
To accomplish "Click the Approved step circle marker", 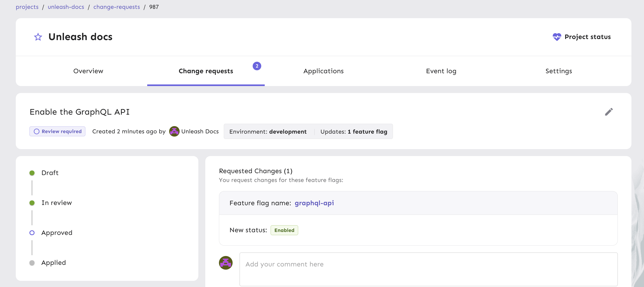I will (x=32, y=233).
